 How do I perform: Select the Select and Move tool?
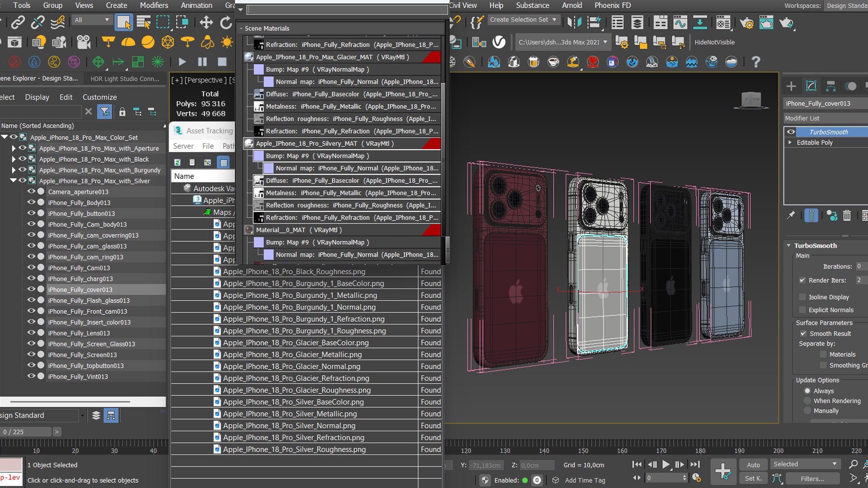(x=206, y=22)
